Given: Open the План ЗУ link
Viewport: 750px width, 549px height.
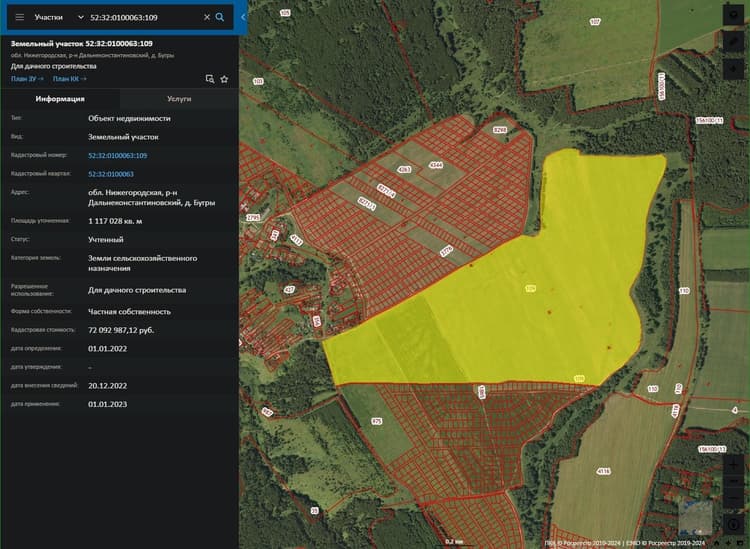Looking at the screenshot, I should (27, 79).
